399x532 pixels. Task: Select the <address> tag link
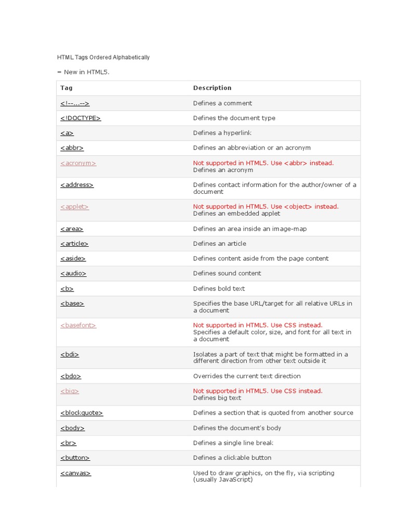[x=77, y=185]
